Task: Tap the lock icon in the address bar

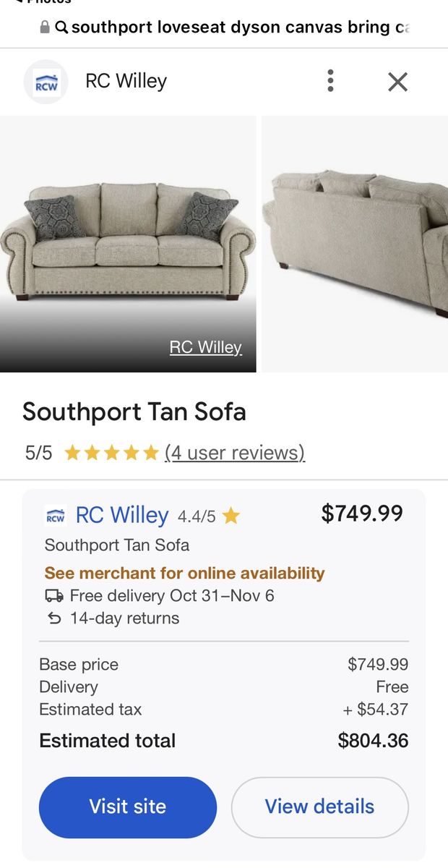Action: pyautogui.click(x=45, y=27)
